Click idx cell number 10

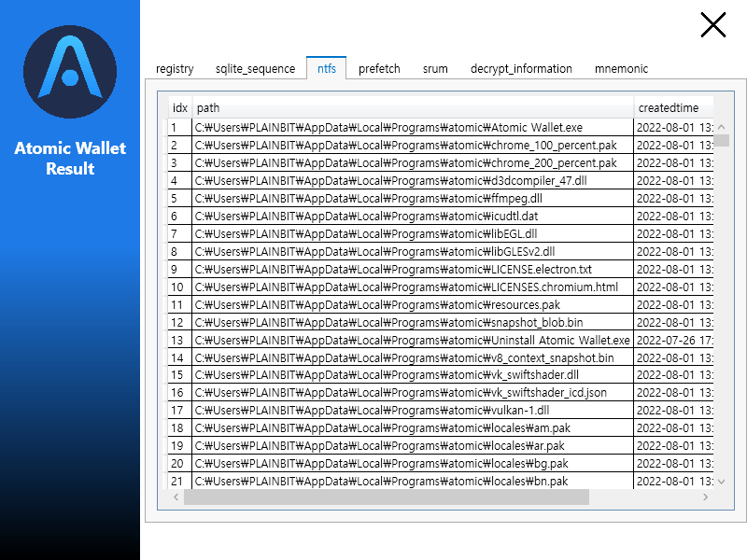[x=179, y=287]
